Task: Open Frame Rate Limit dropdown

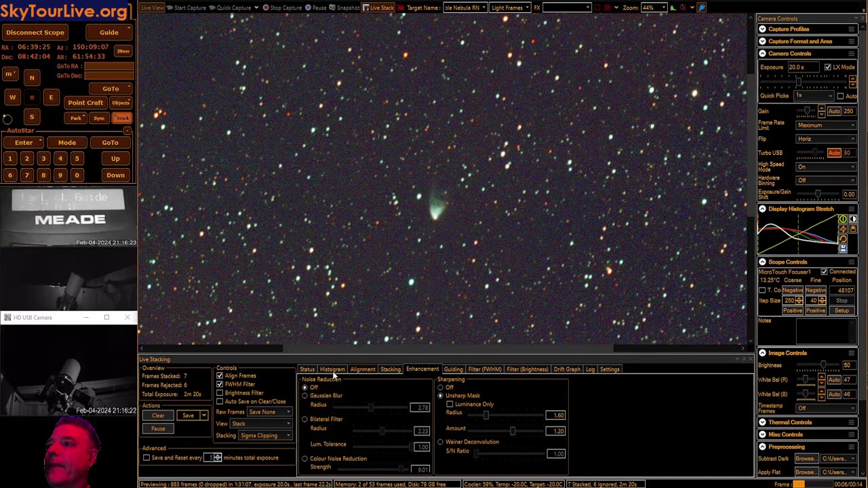Action: [826, 125]
